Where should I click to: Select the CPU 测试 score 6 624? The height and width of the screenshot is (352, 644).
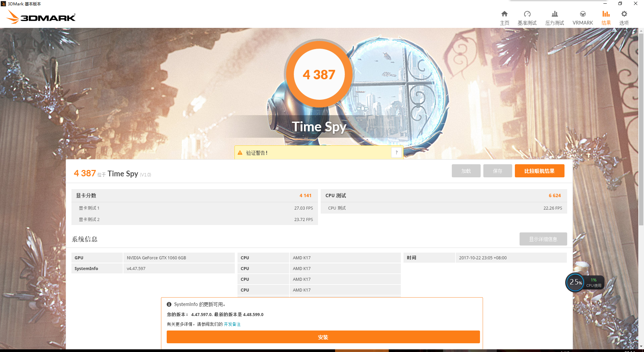coord(555,195)
